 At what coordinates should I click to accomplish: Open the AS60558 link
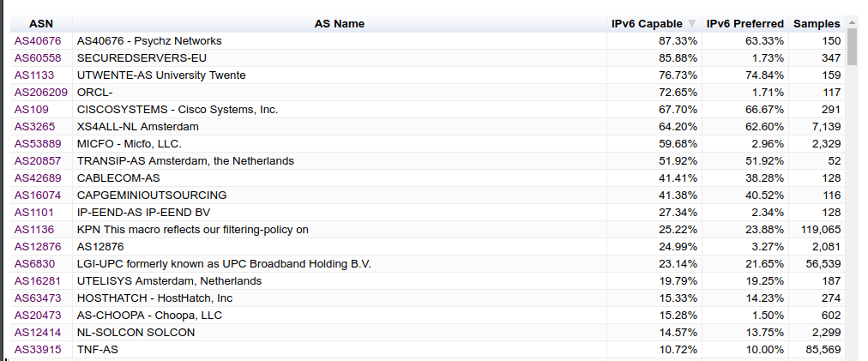click(x=38, y=58)
